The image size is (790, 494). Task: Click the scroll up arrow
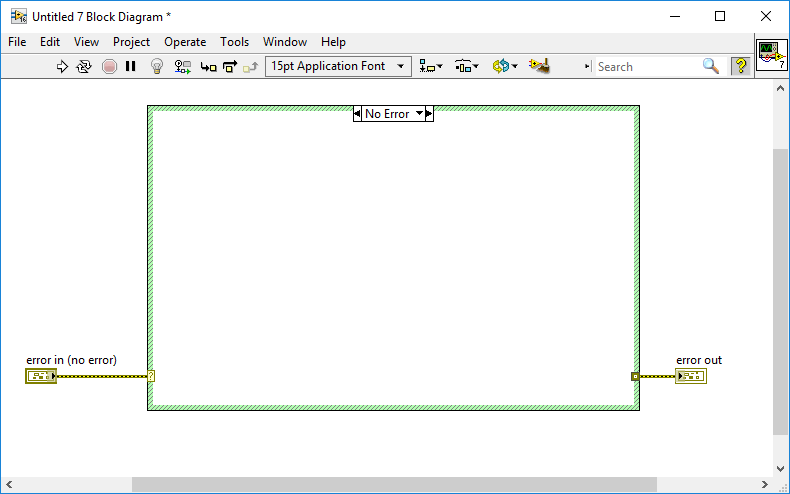pyautogui.click(x=780, y=88)
